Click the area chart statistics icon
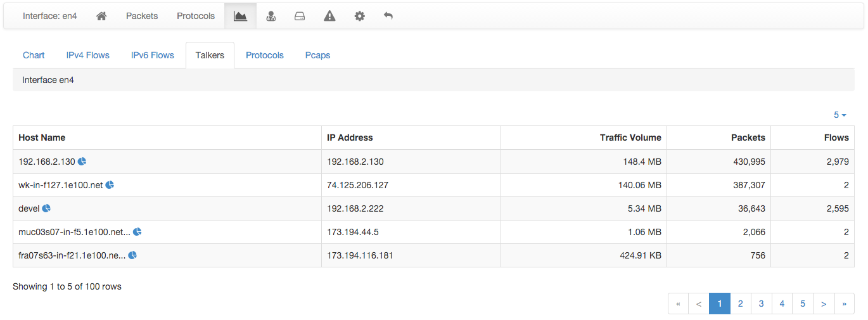This screenshot has width=868, height=320. (240, 16)
